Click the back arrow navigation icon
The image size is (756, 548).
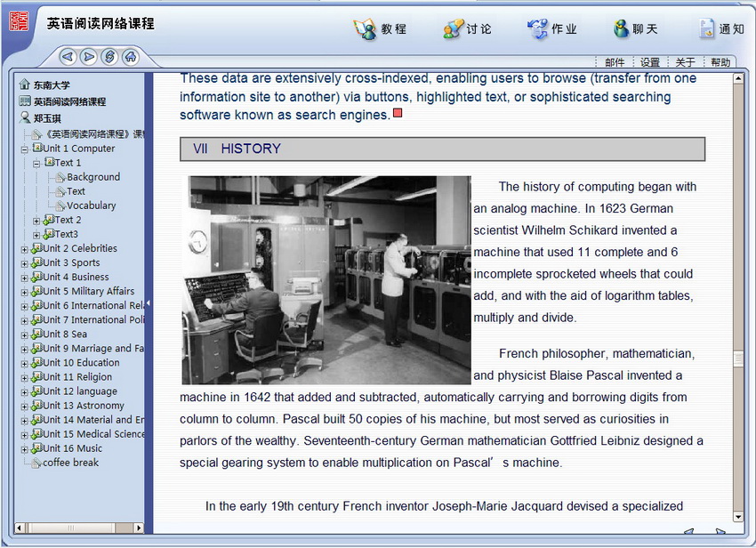(68, 57)
